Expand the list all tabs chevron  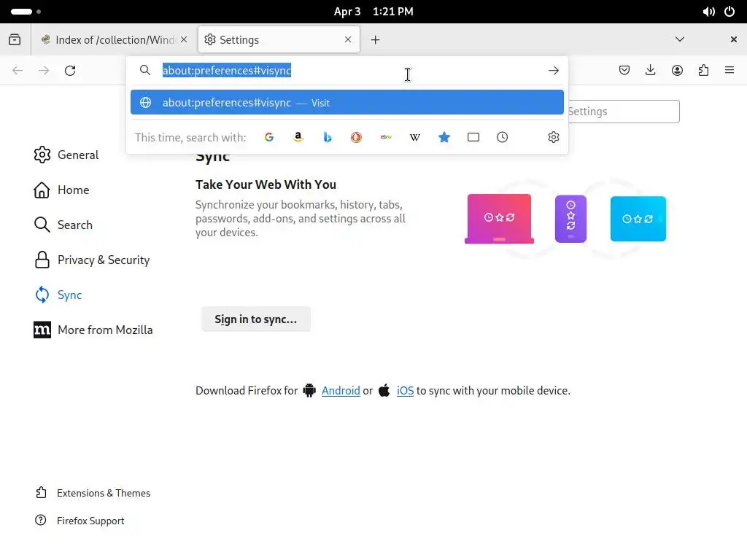coord(680,39)
